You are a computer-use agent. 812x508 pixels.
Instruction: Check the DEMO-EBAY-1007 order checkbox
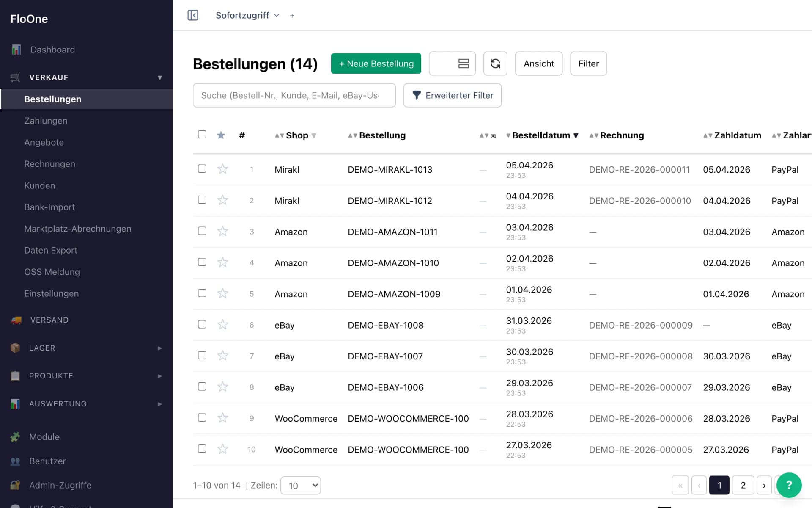pyautogui.click(x=202, y=355)
